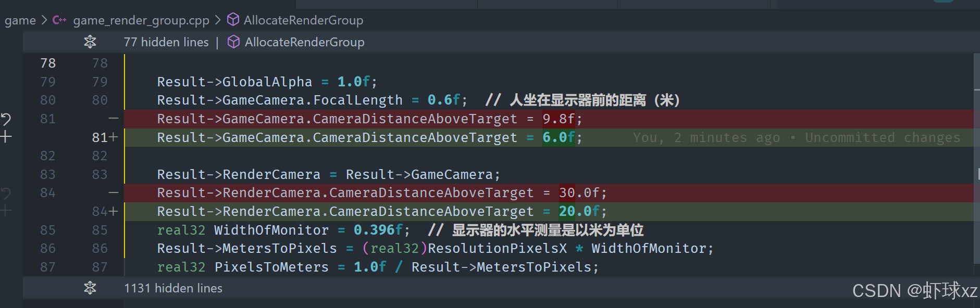Click MetersToPixels on line 86

point(280,248)
